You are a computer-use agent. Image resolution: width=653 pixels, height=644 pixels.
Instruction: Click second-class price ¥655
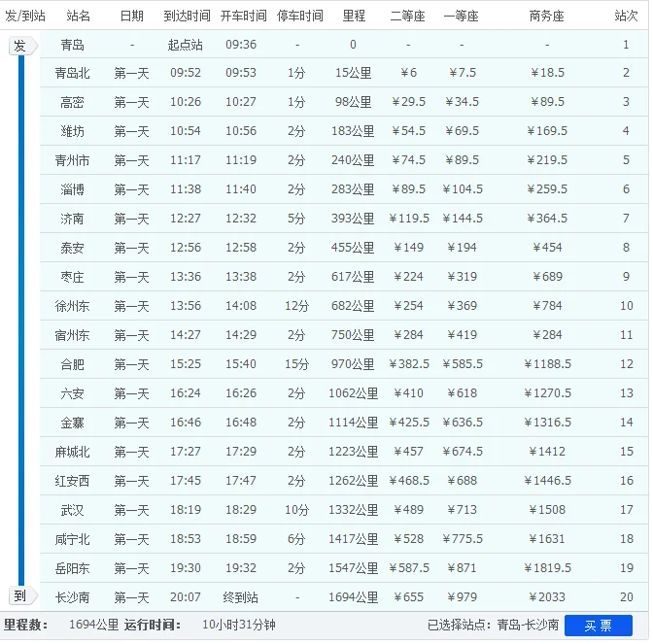pyautogui.click(x=408, y=597)
